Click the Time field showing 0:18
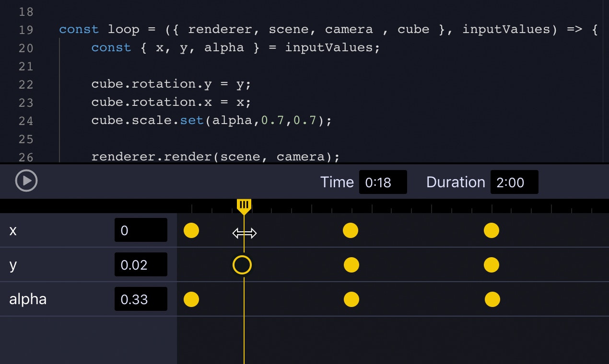 coord(383,182)
